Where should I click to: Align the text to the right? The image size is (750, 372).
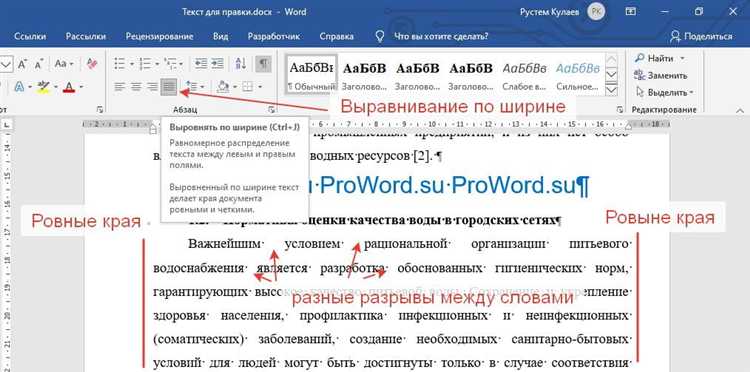point(153,87)
